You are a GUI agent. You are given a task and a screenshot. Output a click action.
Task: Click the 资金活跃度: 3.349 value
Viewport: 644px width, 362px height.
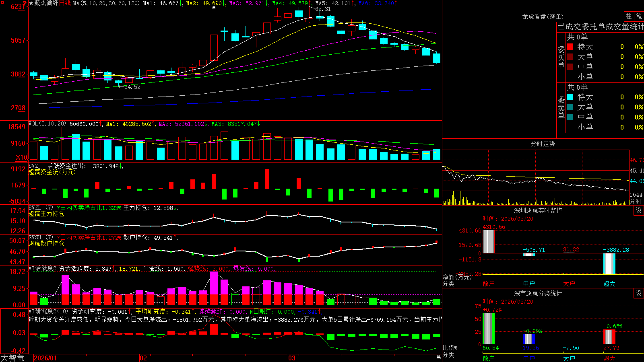point(85,269)
